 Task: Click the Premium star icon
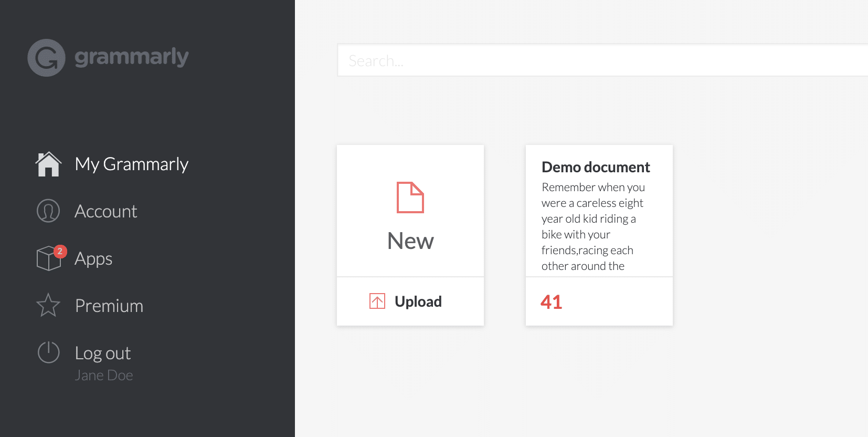coord(48,305)
